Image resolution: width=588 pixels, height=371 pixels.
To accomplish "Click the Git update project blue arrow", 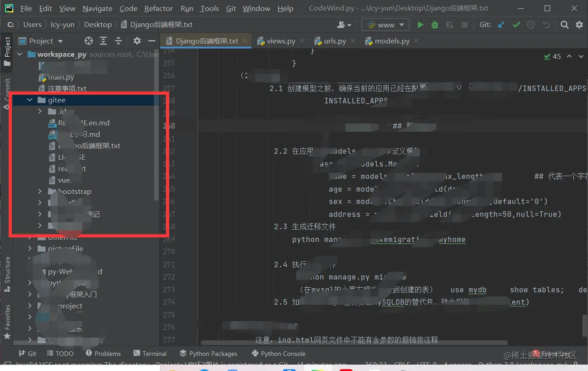I will 502,25.
